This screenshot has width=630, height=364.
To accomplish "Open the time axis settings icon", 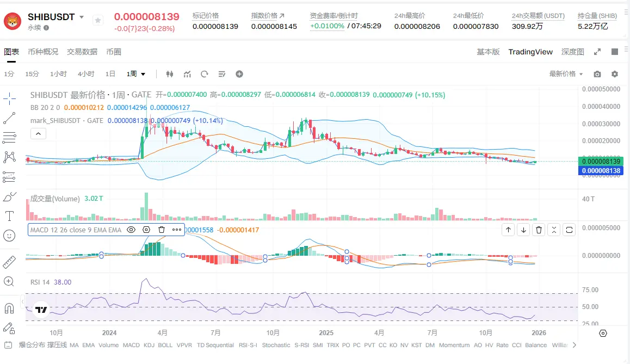I will coord(603,333).
